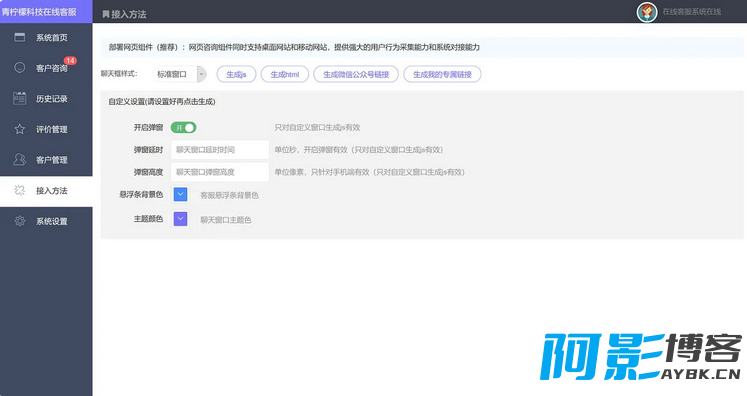Click the 历史记录 calendar icon
This screenshot has width=747, height=396.
(20, 98)
